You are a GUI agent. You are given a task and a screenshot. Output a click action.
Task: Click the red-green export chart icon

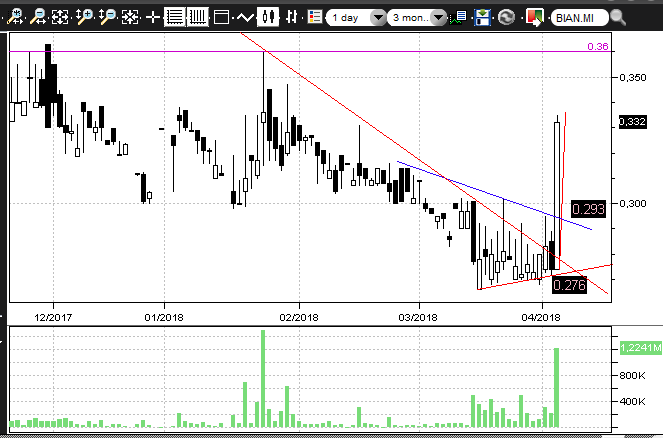(x=535, y=18)
